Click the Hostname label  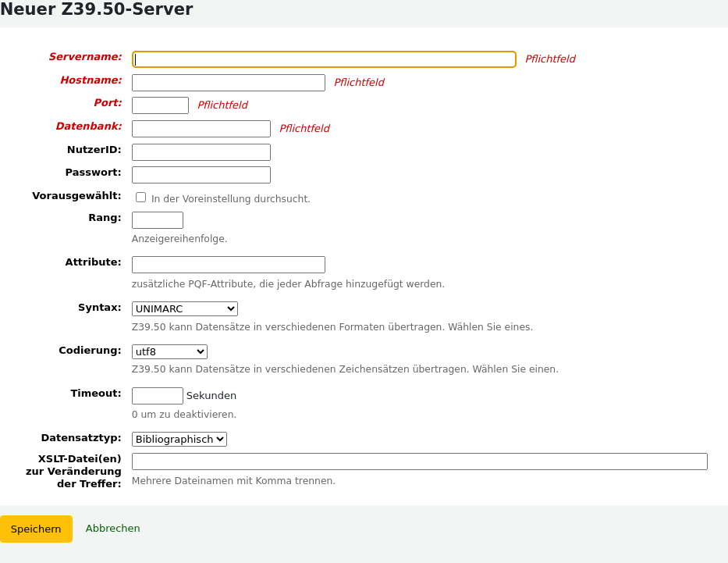tap(91, 80)
